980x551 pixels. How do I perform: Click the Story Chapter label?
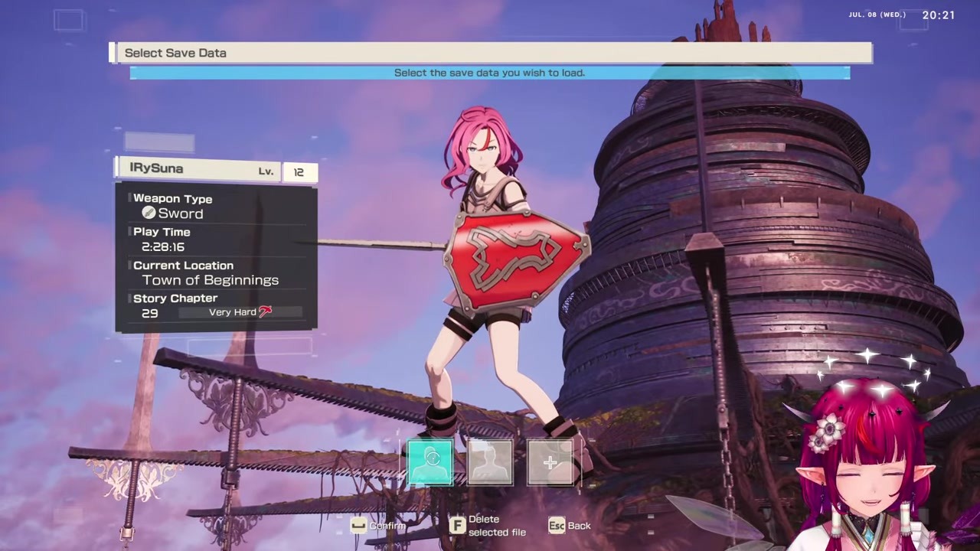click(x=175, y=298)
